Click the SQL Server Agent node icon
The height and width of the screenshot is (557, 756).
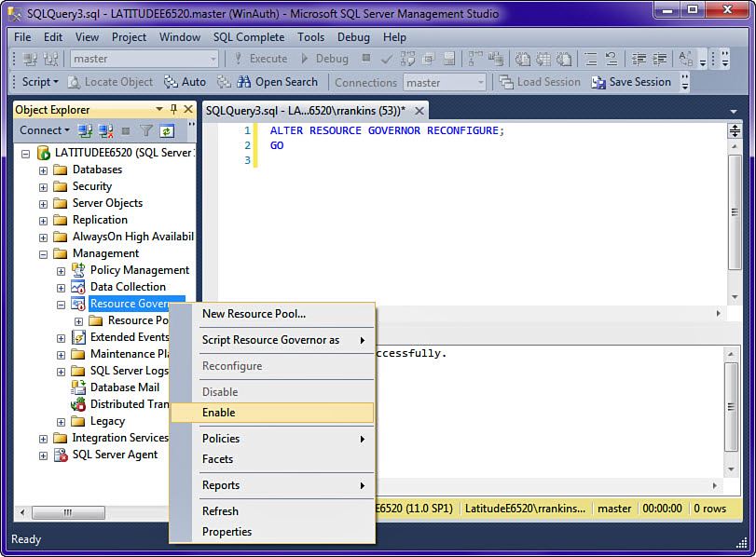(62, 455)
